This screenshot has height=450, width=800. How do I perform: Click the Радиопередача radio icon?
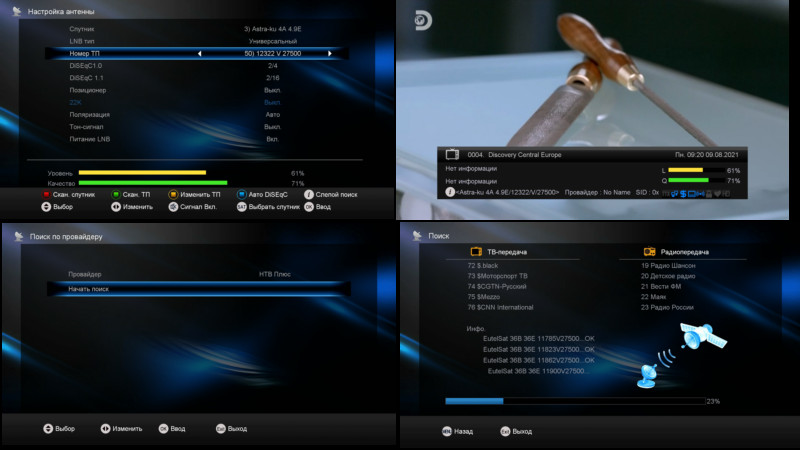pos(649,252)
